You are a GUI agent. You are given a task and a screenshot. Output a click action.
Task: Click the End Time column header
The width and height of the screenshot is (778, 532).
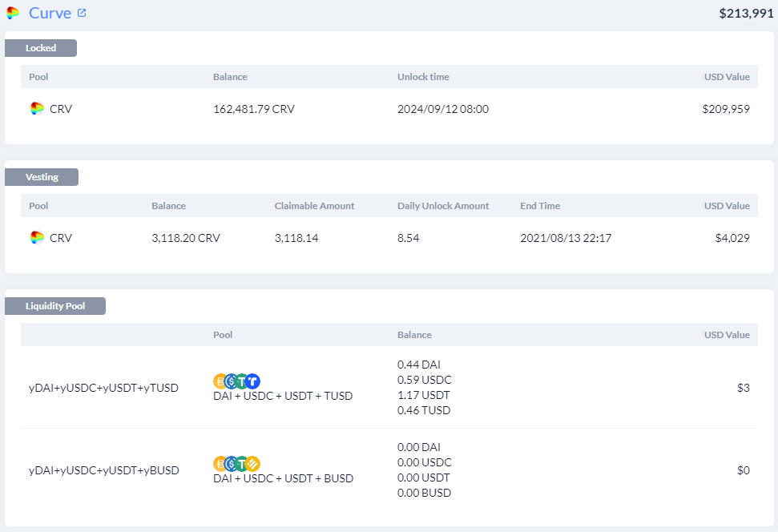540,206
